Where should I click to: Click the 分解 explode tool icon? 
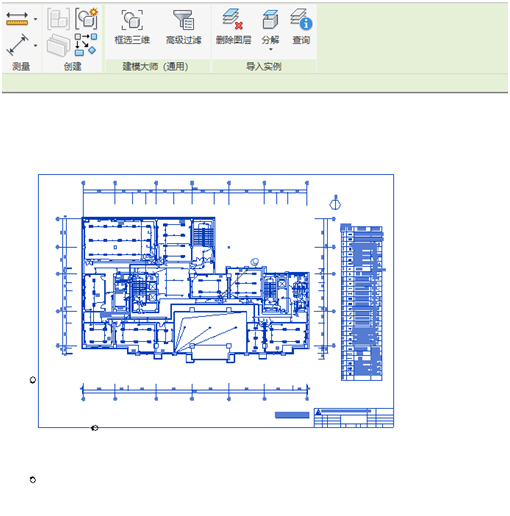[x=270, y=20]
